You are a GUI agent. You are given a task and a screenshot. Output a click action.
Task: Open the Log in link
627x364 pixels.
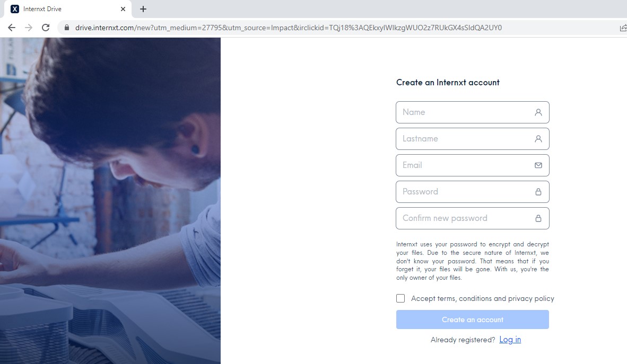(510, 340)
